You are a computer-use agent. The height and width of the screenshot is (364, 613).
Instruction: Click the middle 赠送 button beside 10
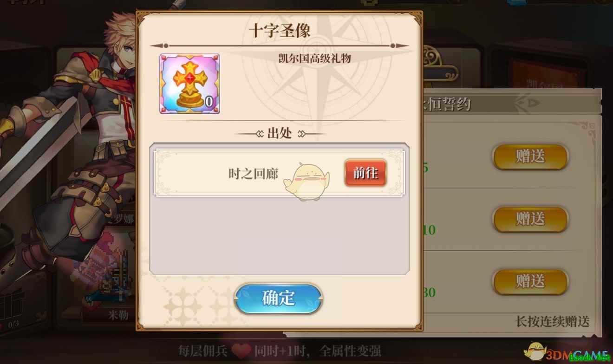[530, 219]
